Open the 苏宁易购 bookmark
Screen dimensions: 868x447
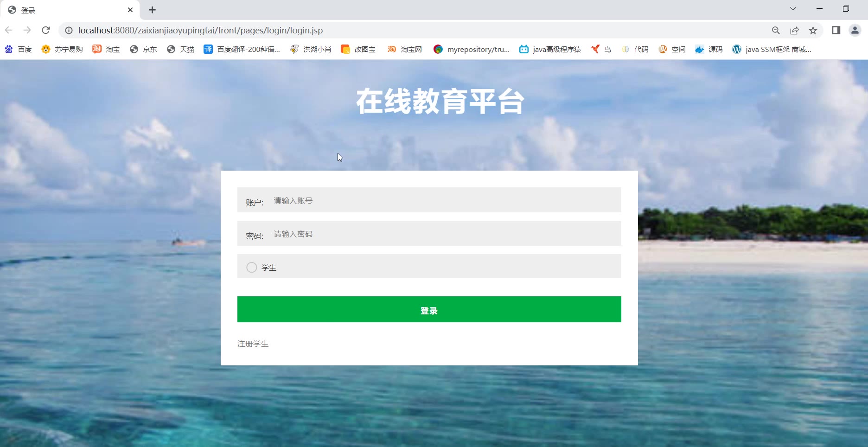tap(62, 49)
